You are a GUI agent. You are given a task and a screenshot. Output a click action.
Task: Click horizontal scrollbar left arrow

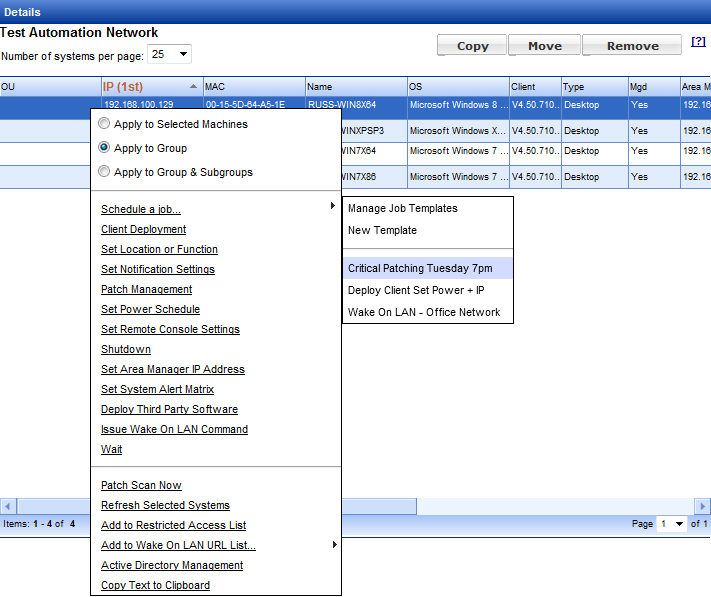(x=7, y=506)
